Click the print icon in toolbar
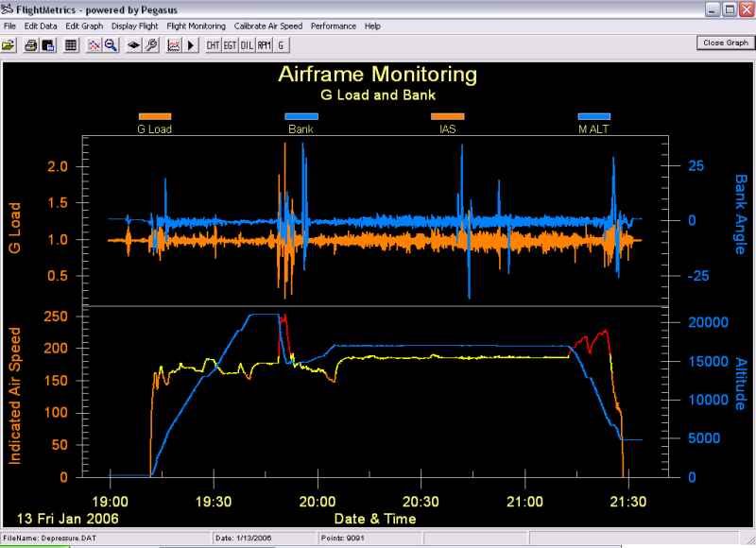The height and width of the screenshot is (548, 756). (x=31, y=44)
